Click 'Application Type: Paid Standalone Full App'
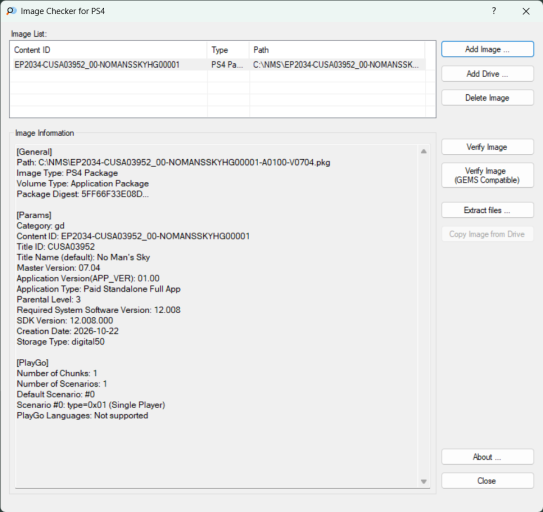The height and width of the screenshot is (512, 543). (98, 289)
